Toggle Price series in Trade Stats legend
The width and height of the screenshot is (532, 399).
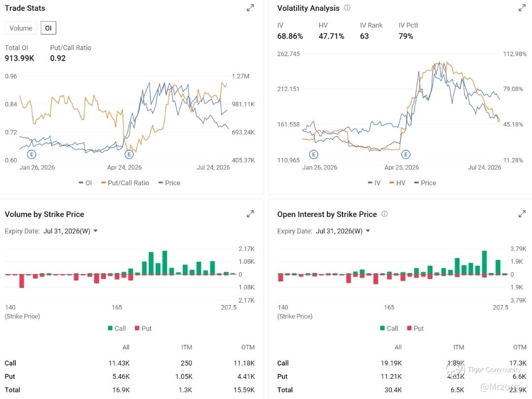(x=169, y=183)
